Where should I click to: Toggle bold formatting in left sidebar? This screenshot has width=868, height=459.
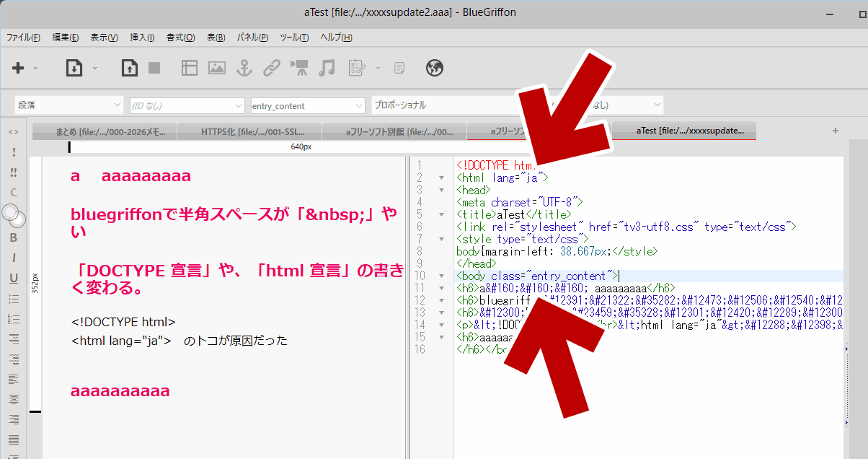pos(13,237)
